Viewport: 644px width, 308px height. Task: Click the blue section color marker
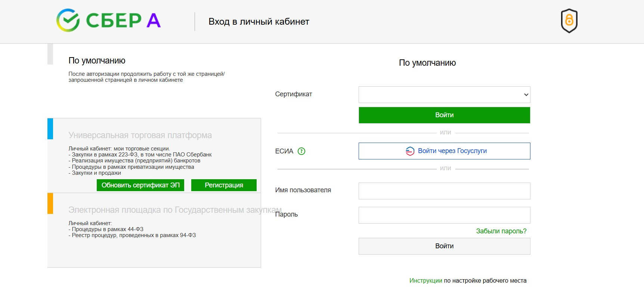coord(50,128)
